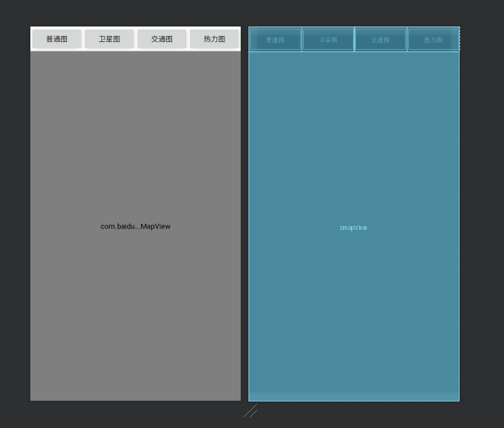Click the 交通图 button in design preview

(162, 39)
